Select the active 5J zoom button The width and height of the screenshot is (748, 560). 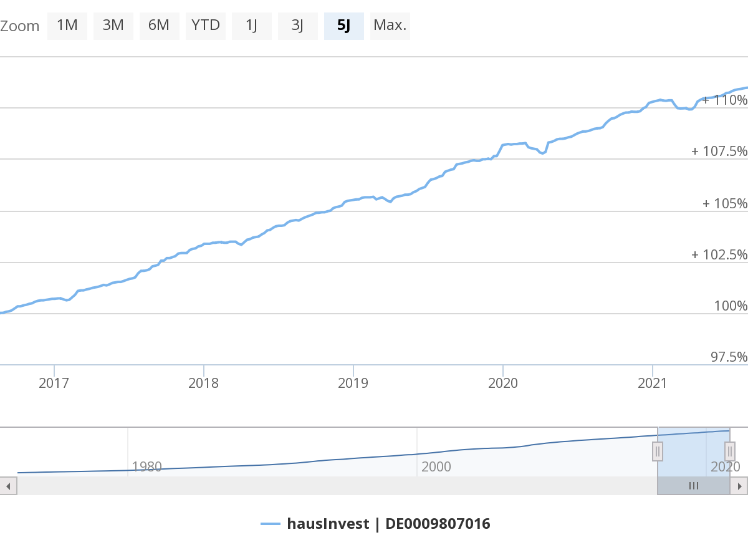pos(344,26)
